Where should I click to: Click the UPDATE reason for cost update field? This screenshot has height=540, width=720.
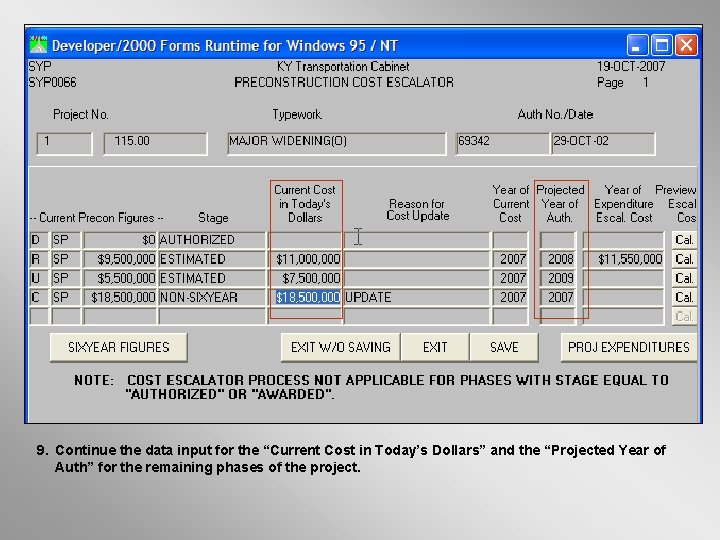(417, 298)
